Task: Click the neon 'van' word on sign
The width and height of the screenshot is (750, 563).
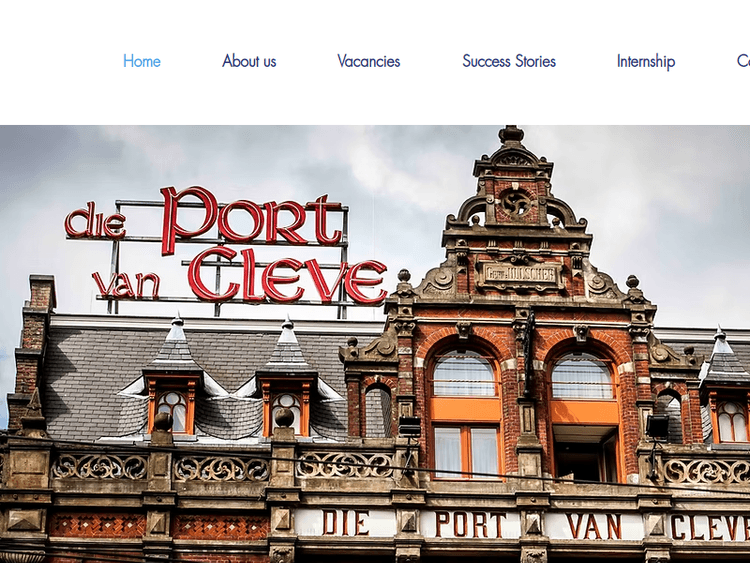Action: [x=126, y=284]
